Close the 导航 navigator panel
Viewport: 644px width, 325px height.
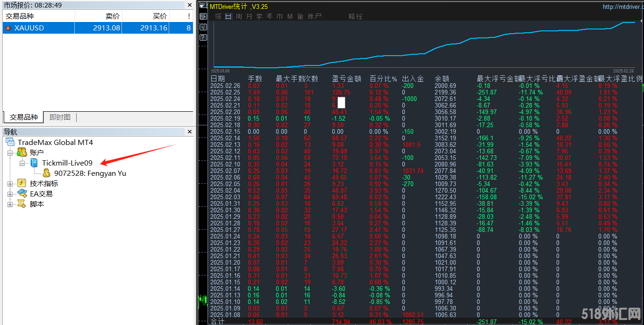(x=189, y=132)
